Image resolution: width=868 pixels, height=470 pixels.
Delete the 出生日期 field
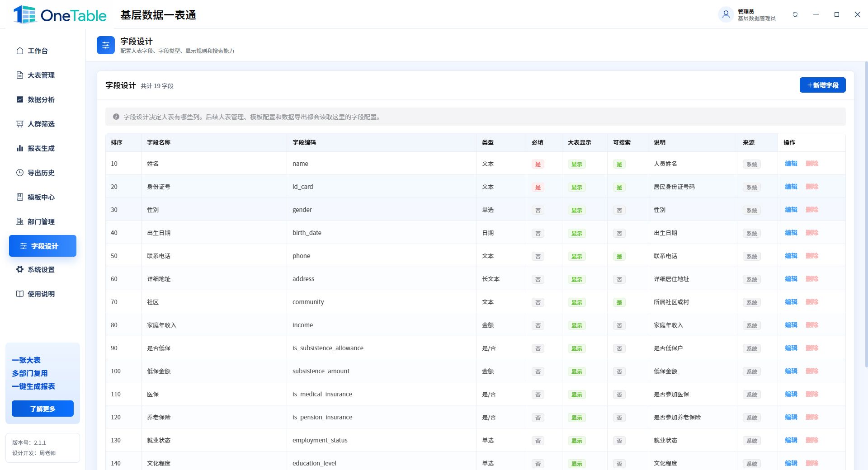(812, 233)
